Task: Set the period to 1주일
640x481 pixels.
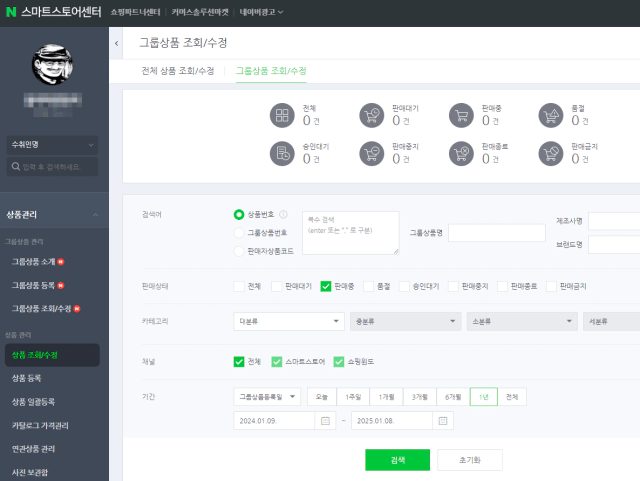Action: (353, 396)
